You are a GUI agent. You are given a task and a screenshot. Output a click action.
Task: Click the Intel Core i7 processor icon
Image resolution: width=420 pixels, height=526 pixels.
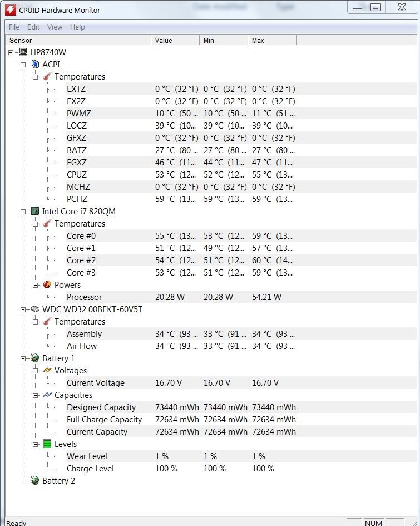[35, 212]
